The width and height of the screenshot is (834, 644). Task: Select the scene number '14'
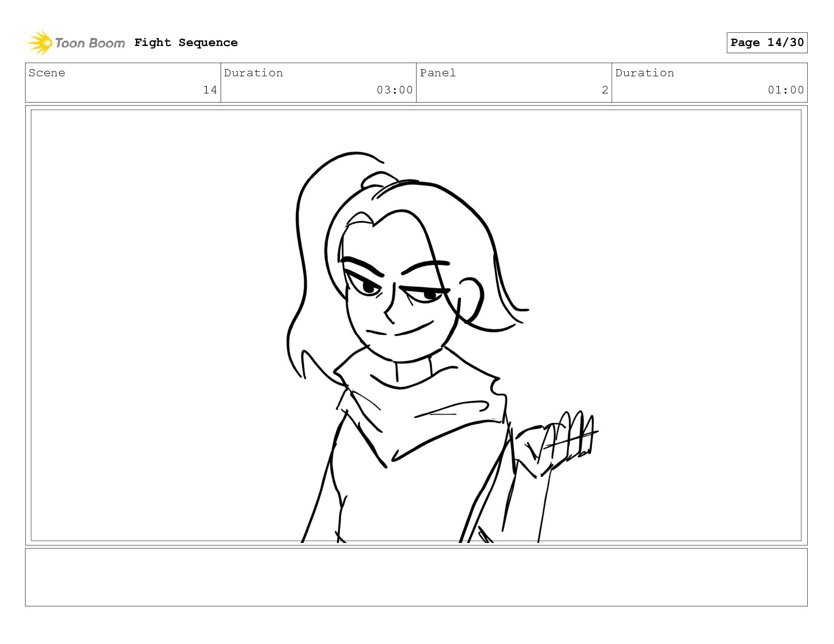click(x=210, y=90)
